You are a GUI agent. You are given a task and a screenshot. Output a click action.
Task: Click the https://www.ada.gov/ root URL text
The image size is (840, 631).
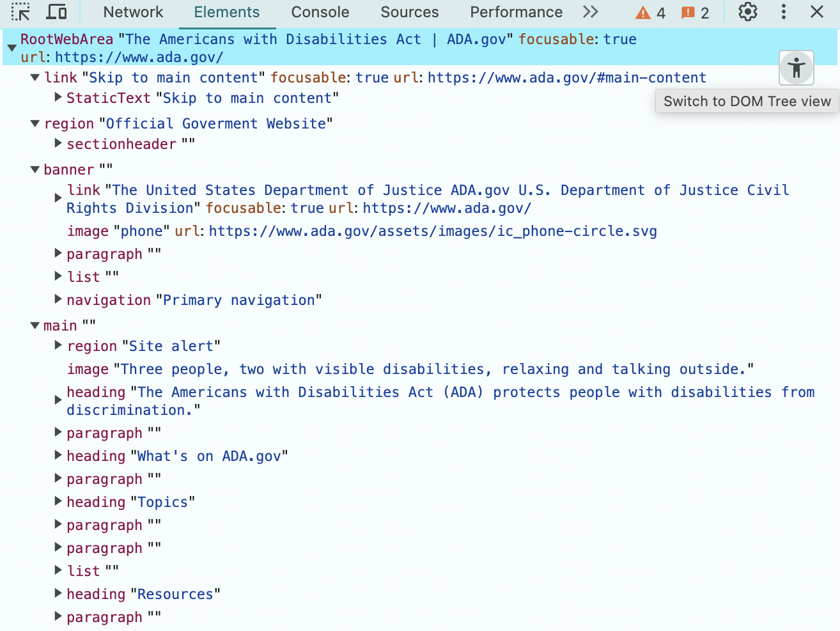tap(139, 57)
